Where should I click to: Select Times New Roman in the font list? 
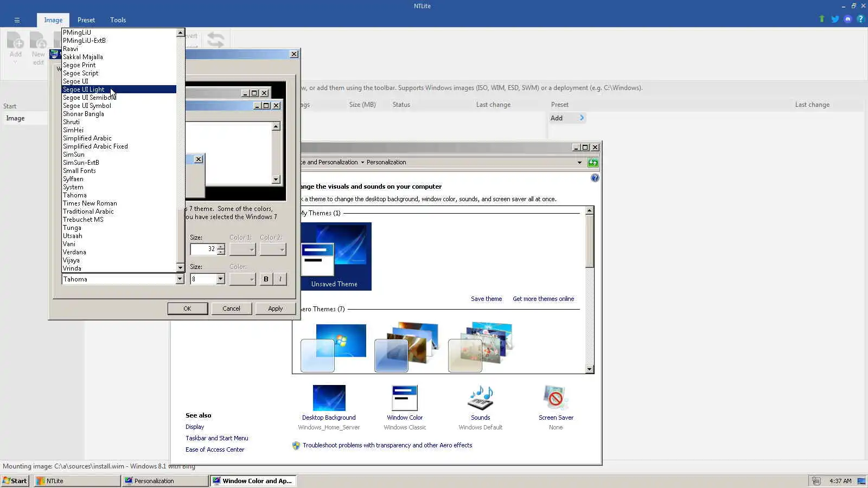[x=119, y=203]
